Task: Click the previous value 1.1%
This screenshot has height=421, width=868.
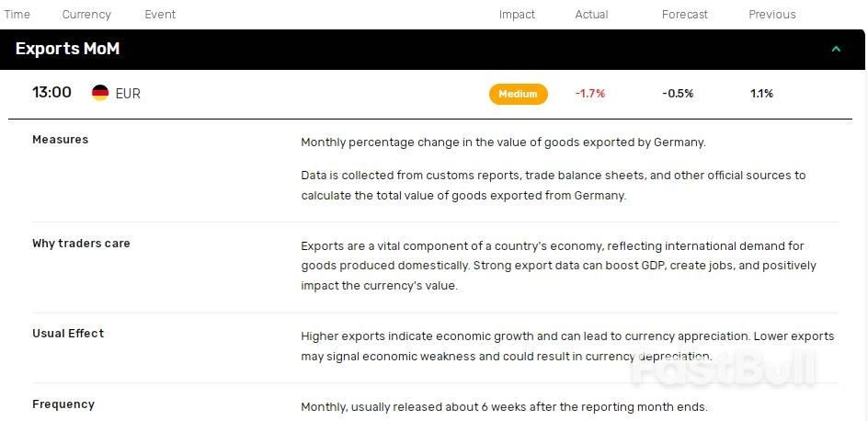Action: pos(761,94)
